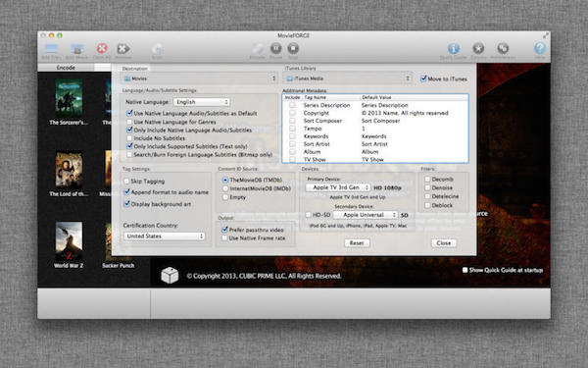This screenshot has height=368, width=588.
Task: Click the Encode toolbar icon
Action: coord(257,48)
